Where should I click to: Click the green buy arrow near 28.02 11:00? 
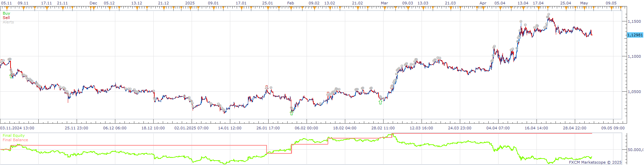[380, 102]
